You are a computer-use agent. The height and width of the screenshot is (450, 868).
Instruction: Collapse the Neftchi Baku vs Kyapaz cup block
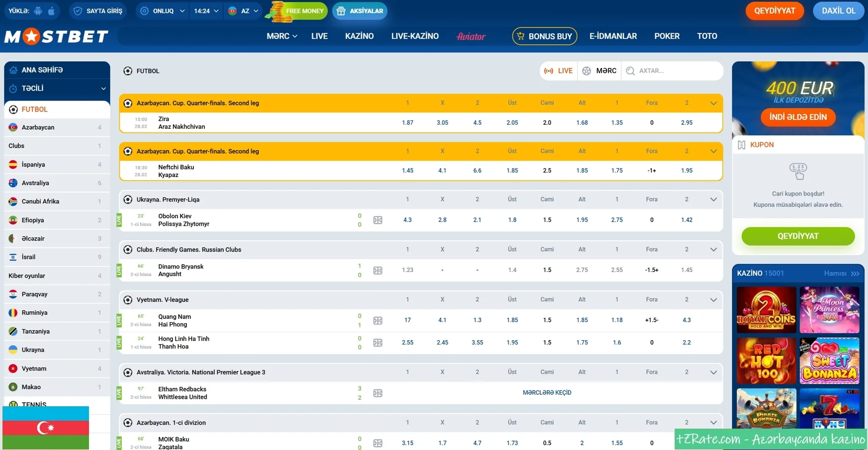pos(713,151)
